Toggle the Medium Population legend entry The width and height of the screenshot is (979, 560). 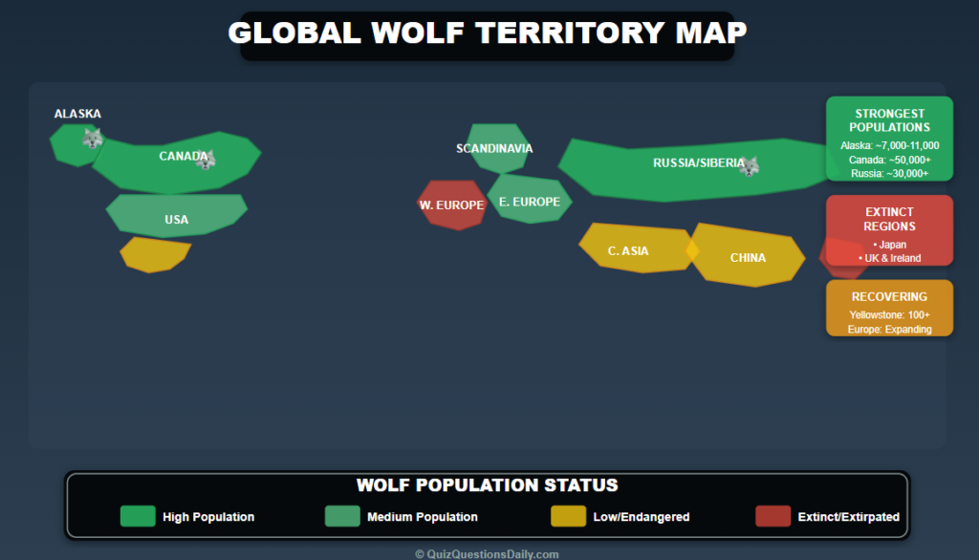(402, 516)
